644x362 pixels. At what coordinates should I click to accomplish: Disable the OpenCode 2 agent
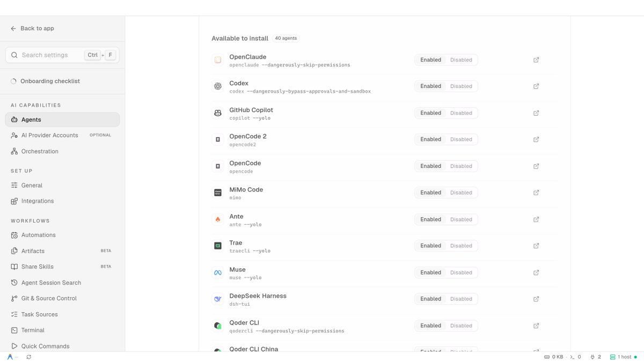(x=461, y=139)
